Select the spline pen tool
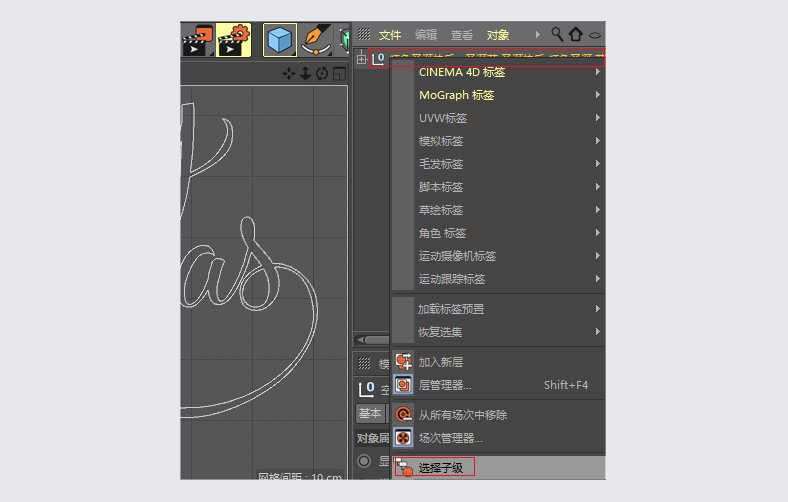788x502 pixels. click(x=316, y=40)
